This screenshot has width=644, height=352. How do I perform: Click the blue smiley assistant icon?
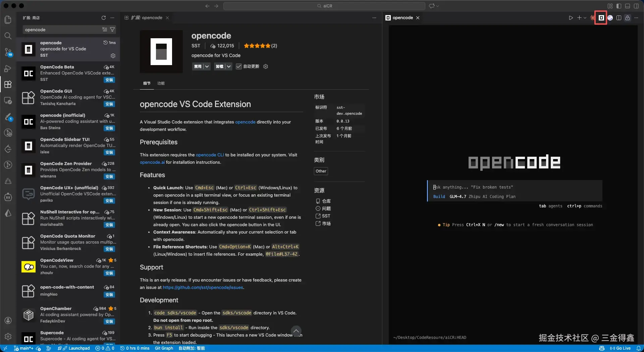coord(610,18)
